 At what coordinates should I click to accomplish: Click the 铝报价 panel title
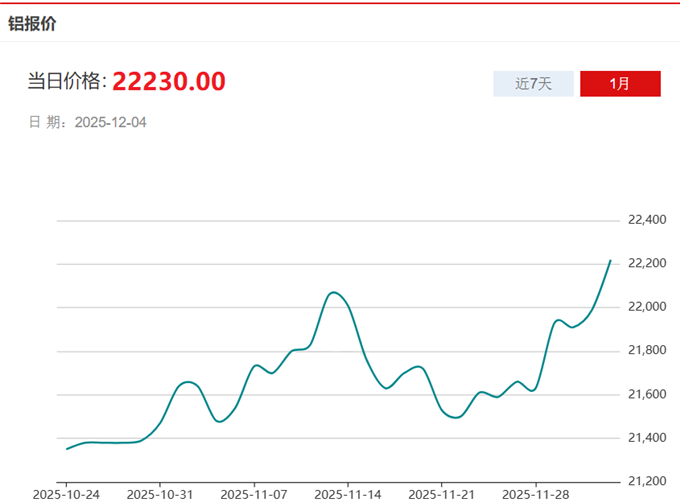[x=33, y=23]
